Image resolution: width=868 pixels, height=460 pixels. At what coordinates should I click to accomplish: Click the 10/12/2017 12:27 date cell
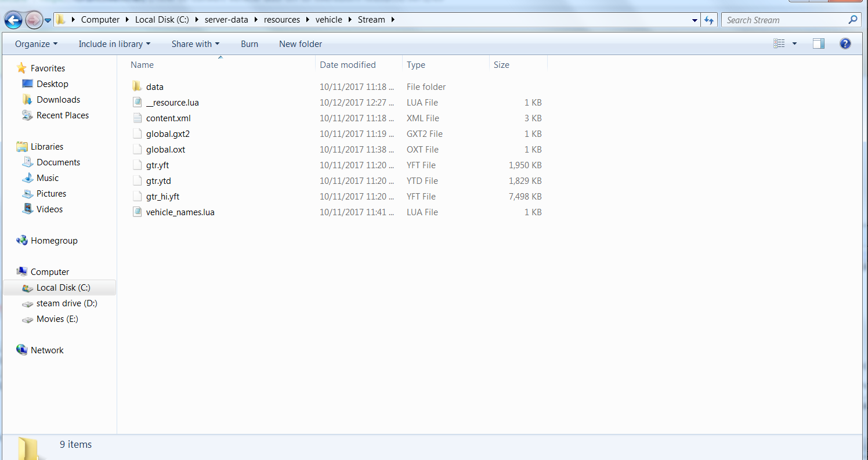click(x=357, y=103)
